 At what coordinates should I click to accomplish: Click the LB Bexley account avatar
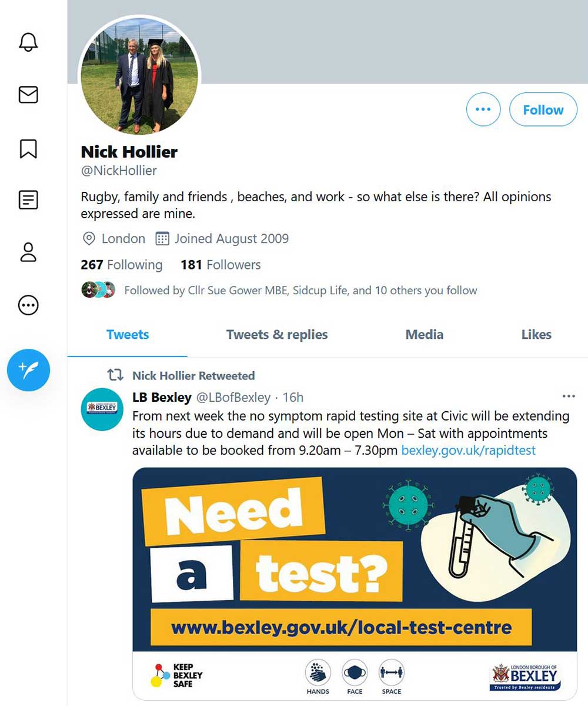[x=102, y=409]
